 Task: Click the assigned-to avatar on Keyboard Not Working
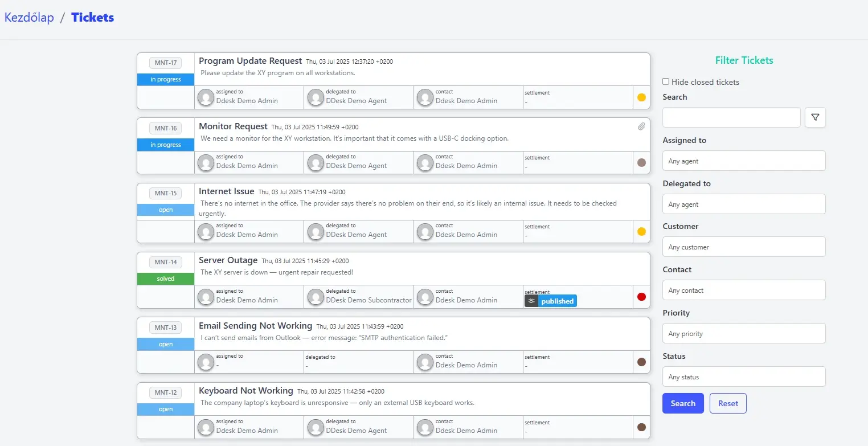click(x=206, y=427)
